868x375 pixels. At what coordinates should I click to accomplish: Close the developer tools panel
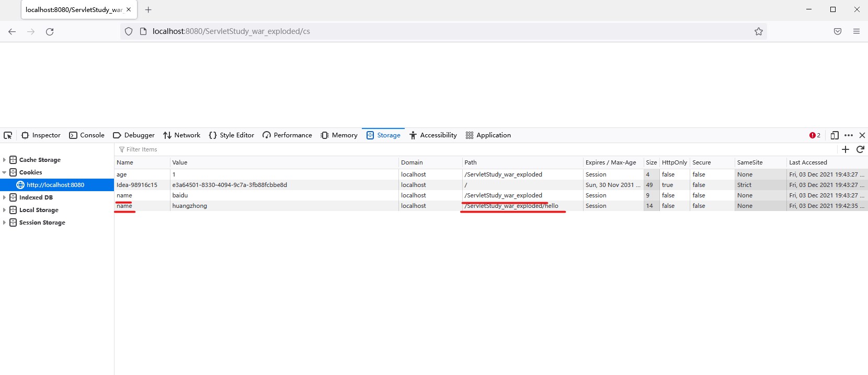[862, 135]
